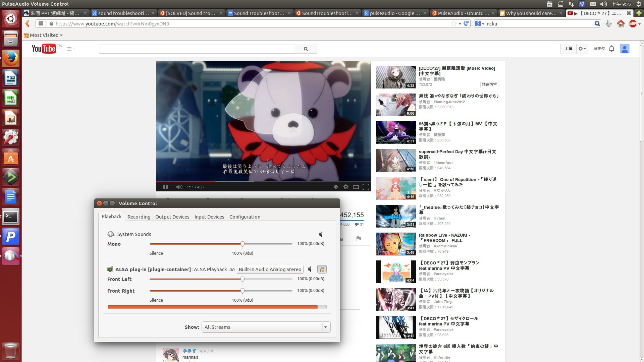Open Firefox downloads arrow
The image size is (644, 362).
point(608,24)
